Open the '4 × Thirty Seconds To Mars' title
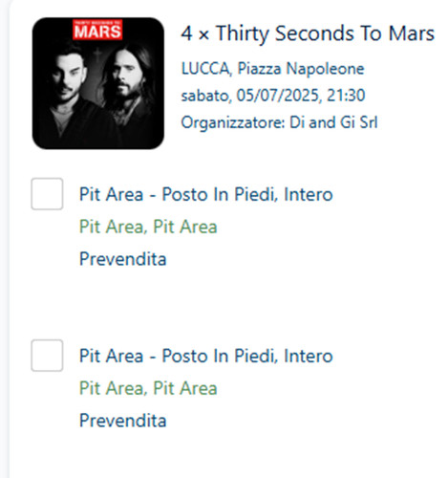 pos(308,33)
